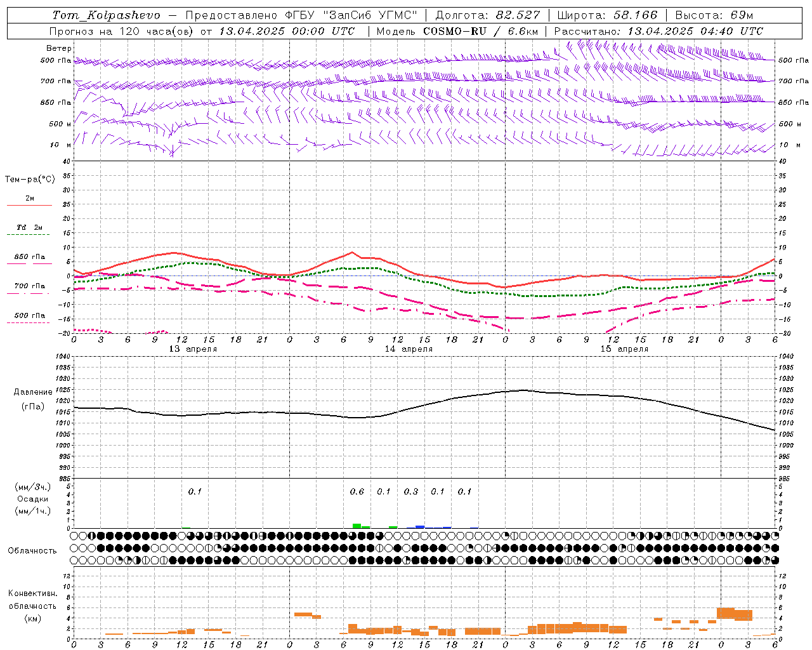The width and height of the screenshot is (812, 650).
Task: Click the Модель COSMO-RU / 6.6км label
Action: click(457, 30)
